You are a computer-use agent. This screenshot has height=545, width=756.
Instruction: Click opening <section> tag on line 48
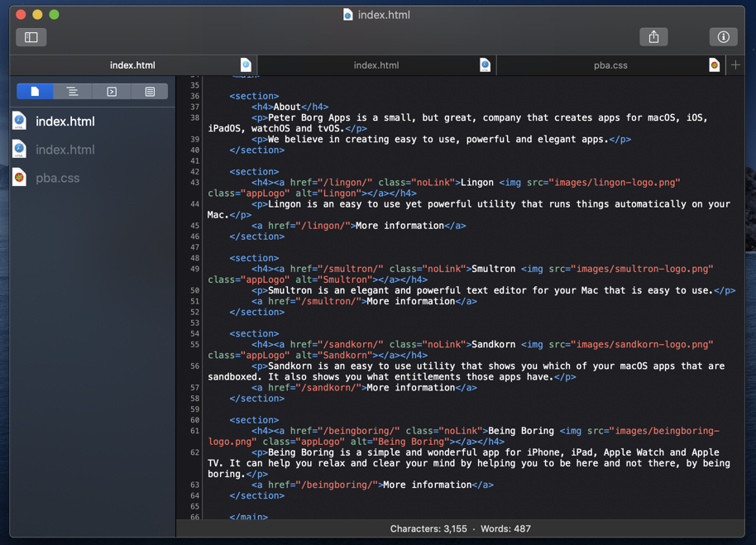click(254, 258)
